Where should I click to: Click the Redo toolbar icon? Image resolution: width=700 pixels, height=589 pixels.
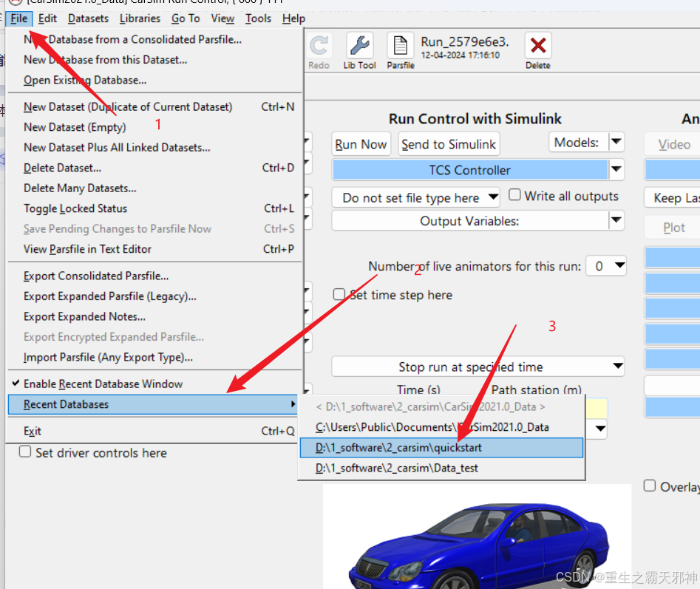pyautogui.click(x=319, y=46)
